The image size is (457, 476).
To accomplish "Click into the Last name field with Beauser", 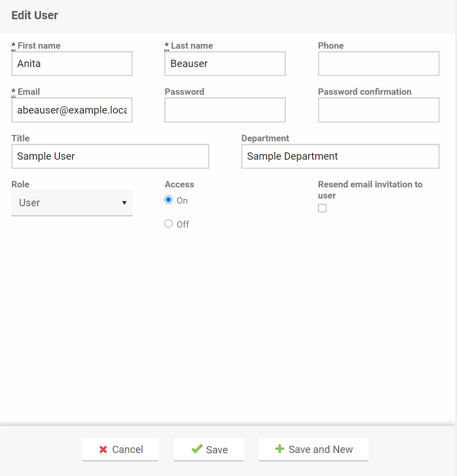I will point(225,64).
